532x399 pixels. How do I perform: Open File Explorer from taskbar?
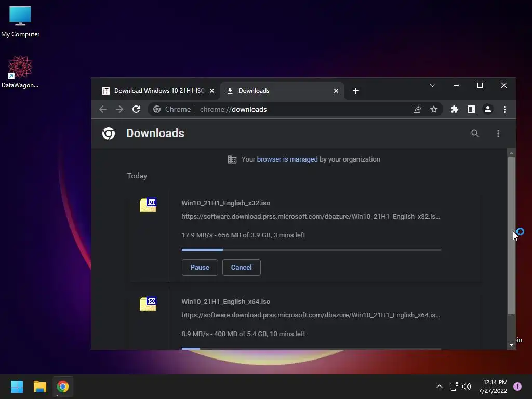(x=39, y=387)
